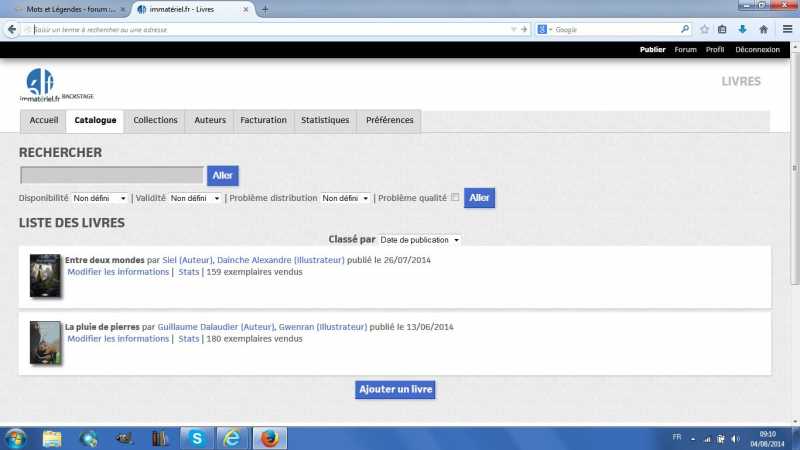This screenshot has height=450, width=800.
Task: Click the bookmarks list clipboard icon
Action: [722, 29]
